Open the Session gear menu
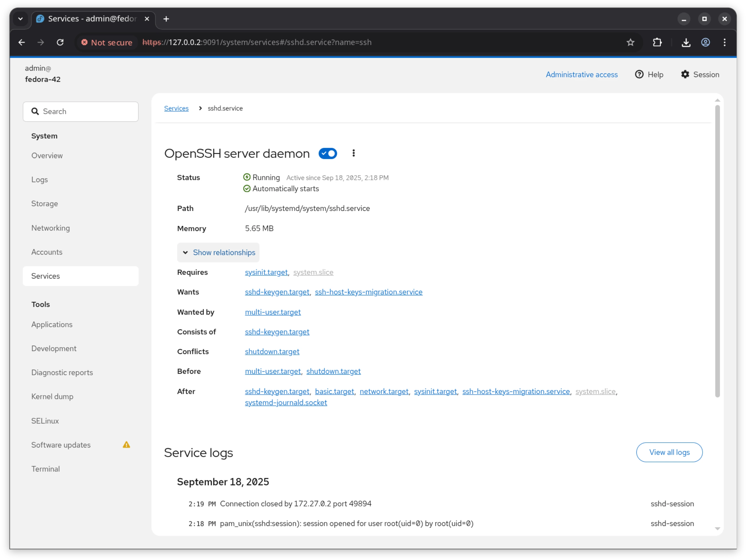Image resolution: width=746 pixels, height=560 pixels. [685, 74]
